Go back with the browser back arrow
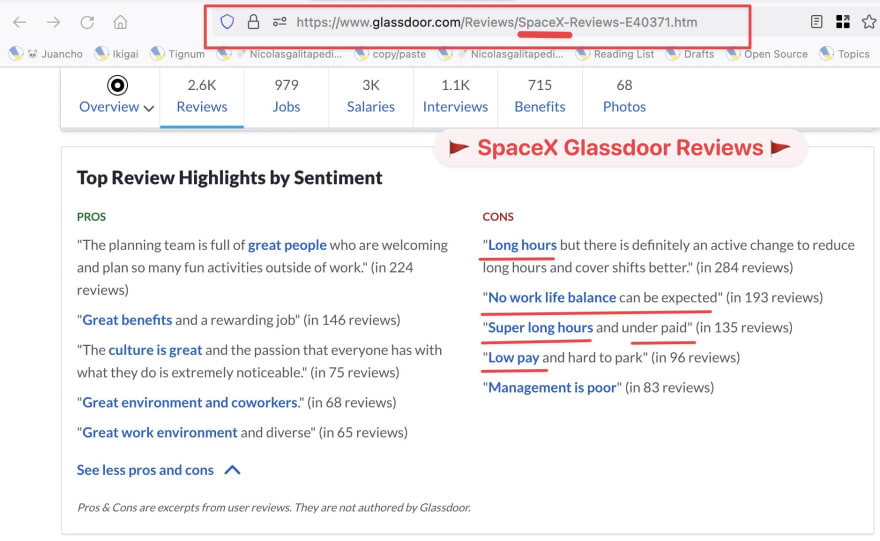The height and width of the screenshot is (541, 880). click(20, 22)
